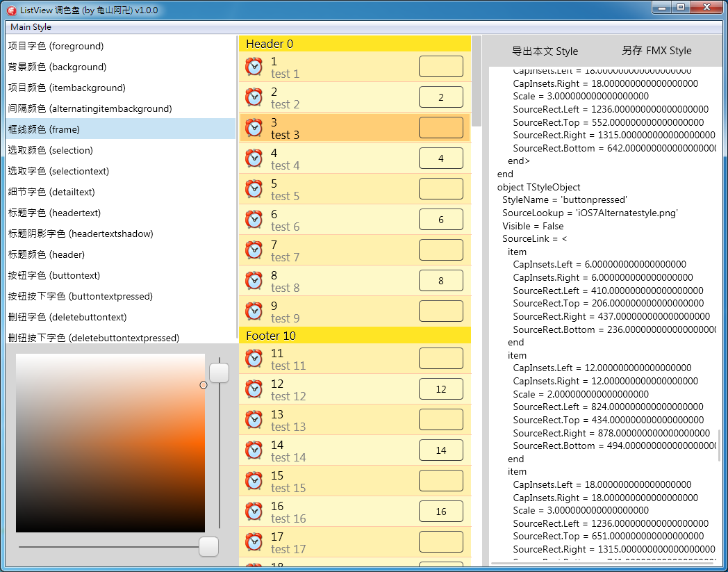Select 项目字色 (foreground) in the color list
Screen dimensions: 728x572
(x=121, y=46)
